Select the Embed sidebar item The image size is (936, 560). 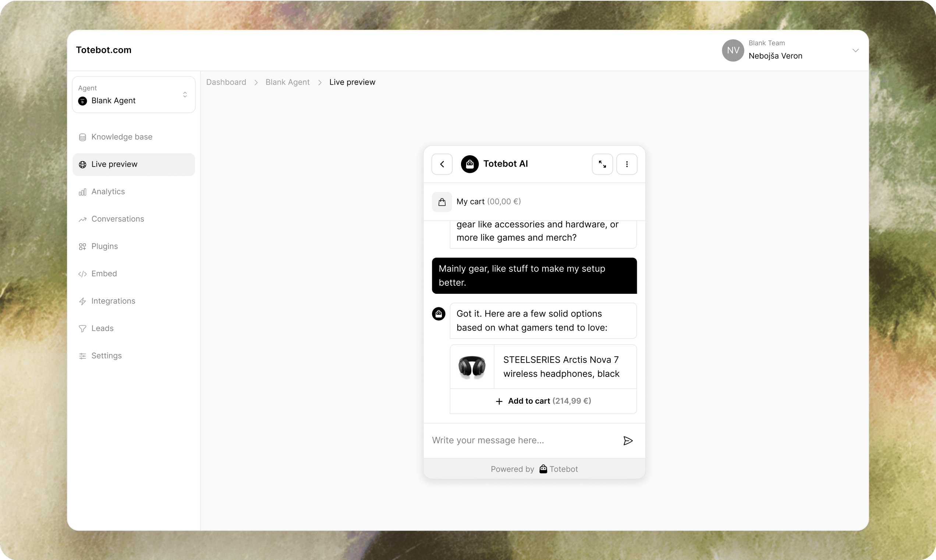[x=104, y=274]
